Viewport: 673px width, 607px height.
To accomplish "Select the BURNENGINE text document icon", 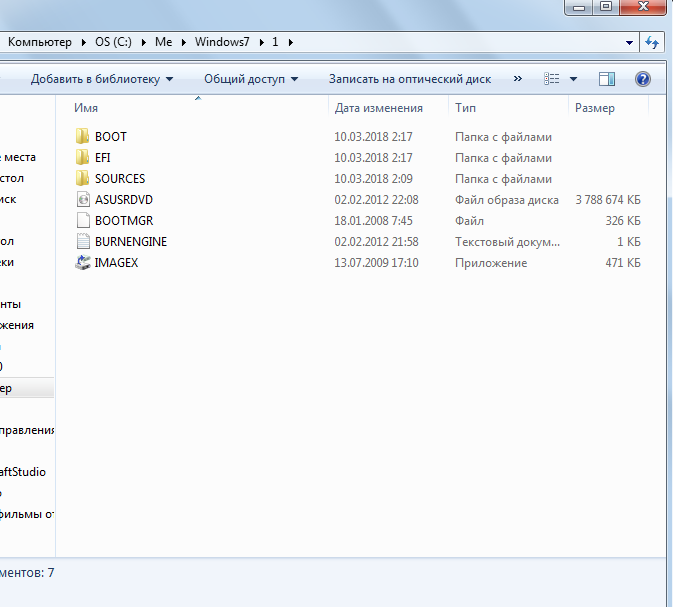I will (x=83, y=242).
